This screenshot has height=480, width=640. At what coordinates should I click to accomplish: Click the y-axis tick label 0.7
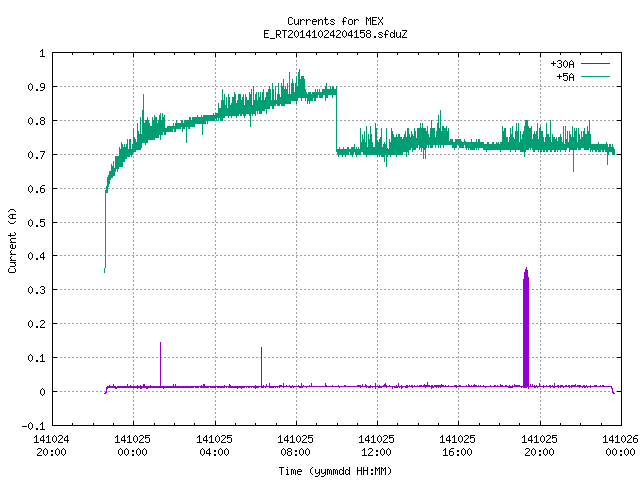[x=36, y=155]
